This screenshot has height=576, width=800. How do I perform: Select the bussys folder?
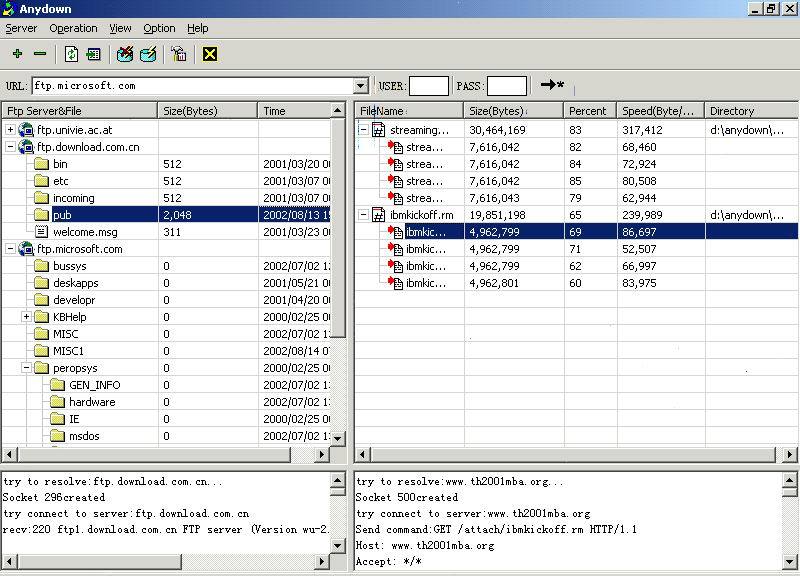(x=70, y=266)
